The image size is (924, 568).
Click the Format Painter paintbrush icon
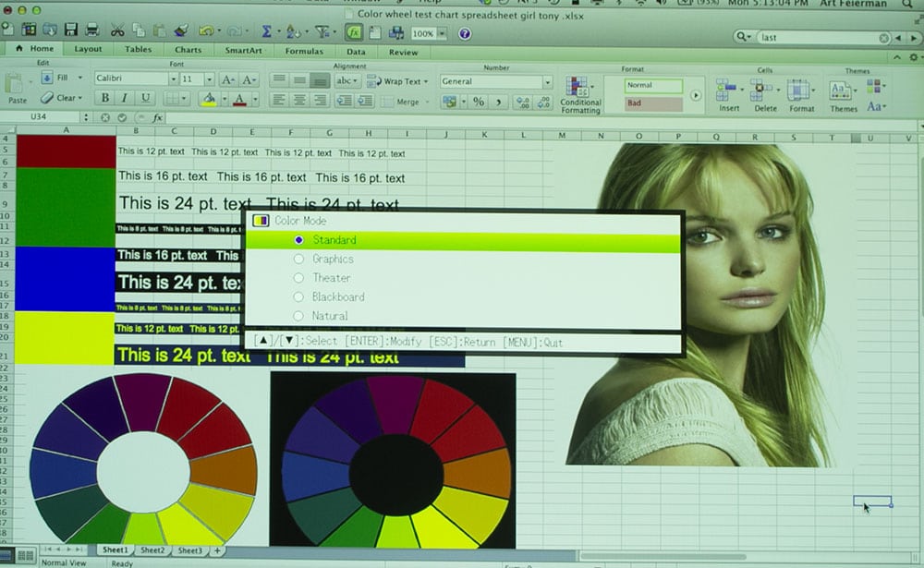coord(181,30)
